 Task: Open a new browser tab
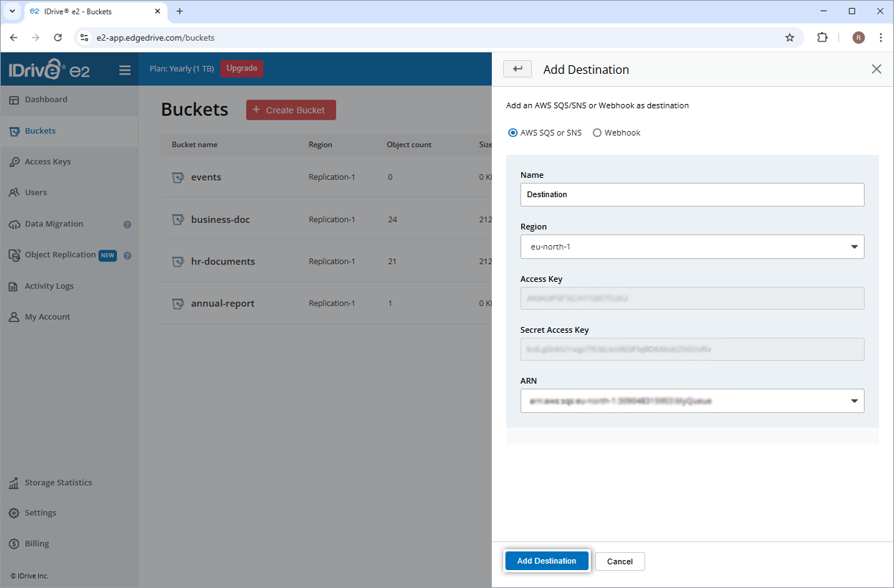pos(179,11)
